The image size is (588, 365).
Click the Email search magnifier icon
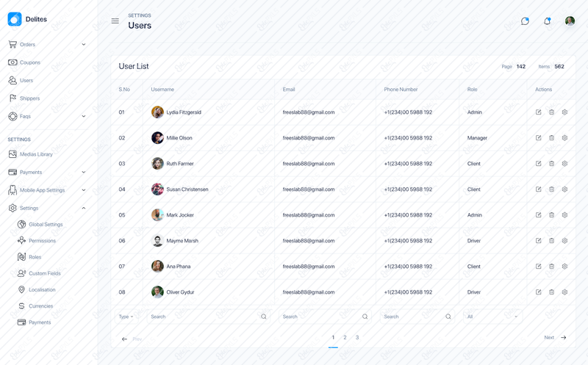tap(365, 317)
